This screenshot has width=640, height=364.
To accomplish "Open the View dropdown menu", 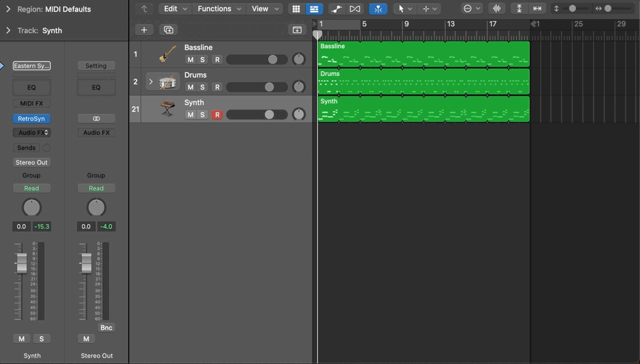I will point(265,9).
